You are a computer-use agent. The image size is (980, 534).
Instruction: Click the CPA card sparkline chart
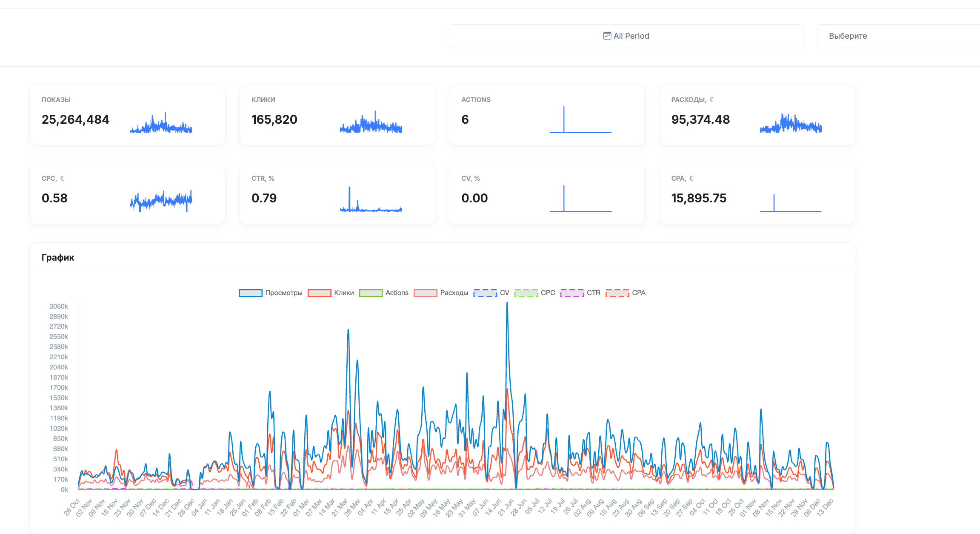point(791,203)
